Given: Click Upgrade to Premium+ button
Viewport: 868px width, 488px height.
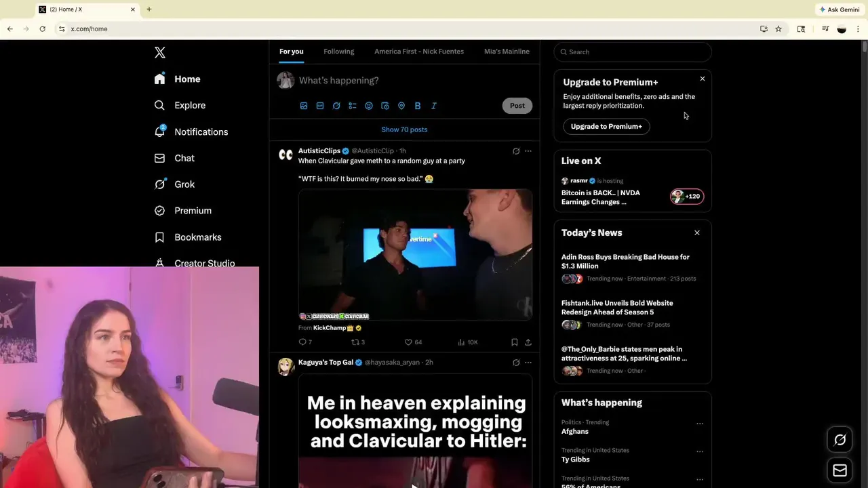Looking at the screenshot, I should pos(606,127).
